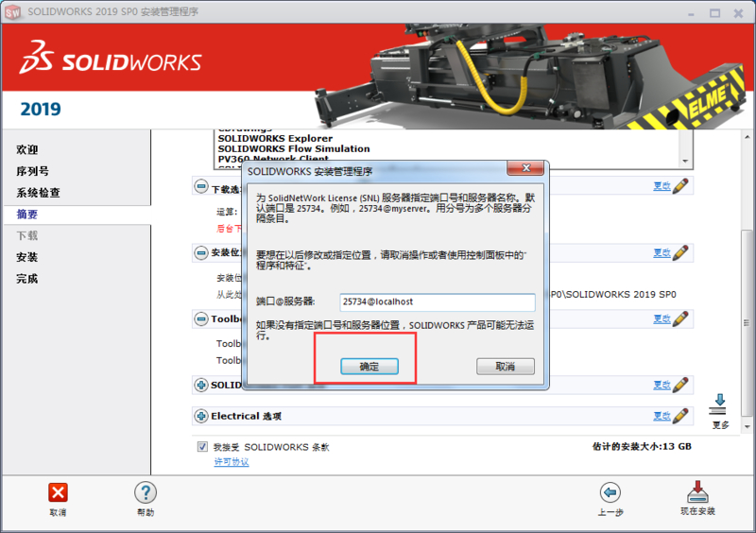Click 估计的安装大小:13 GB text
Image resolution: width=756 pixels, height=533 pixels.
(x=642, y=447)
